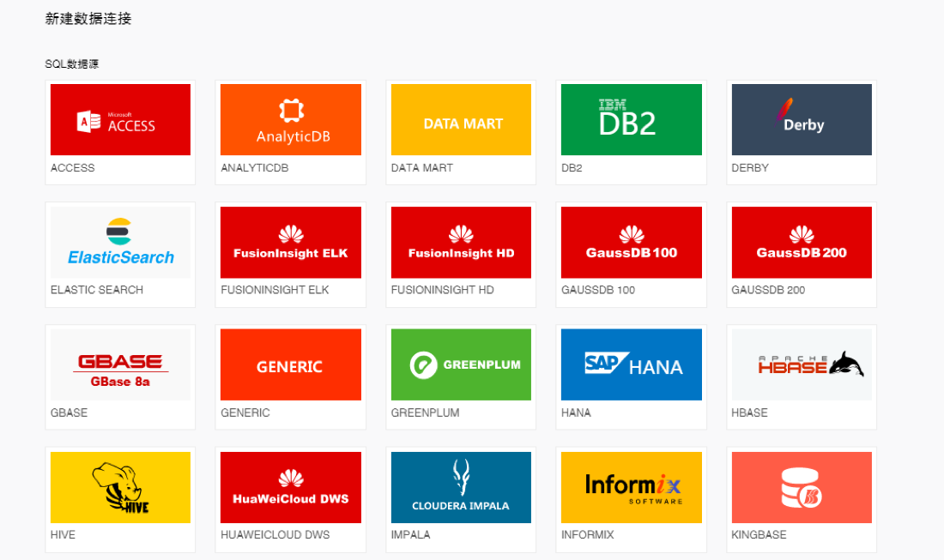Viewport: 944px width, 560px height.
Task: Choose the KINGBASE database icon
Action: pos(802,487)
